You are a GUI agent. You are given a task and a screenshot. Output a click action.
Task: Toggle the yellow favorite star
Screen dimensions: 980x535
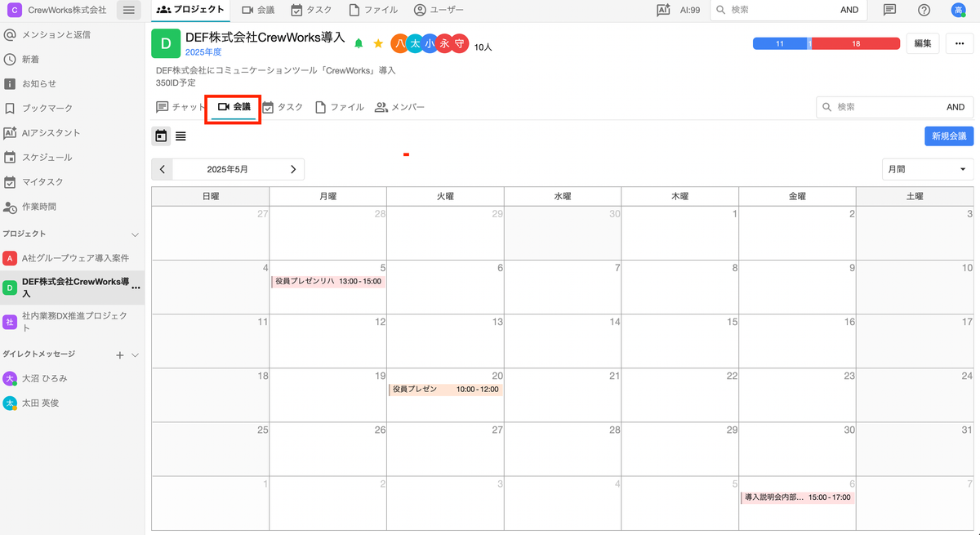[378, 43]
